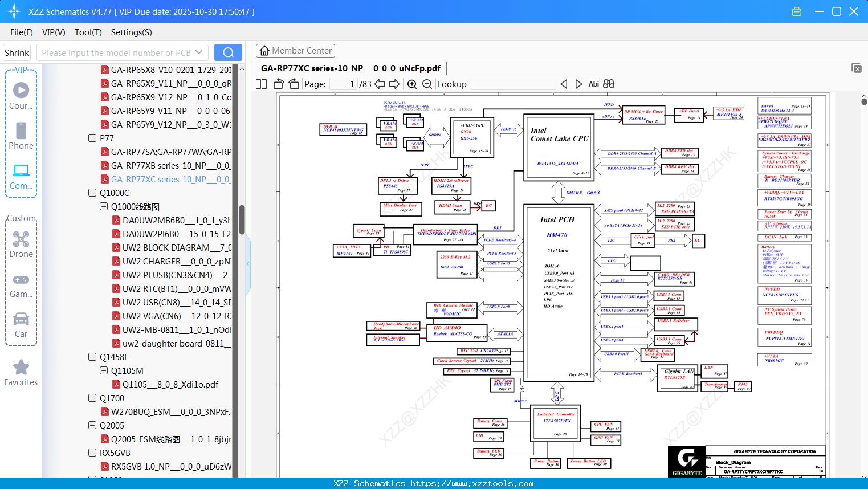Viewport: 868px width, 489px height.
Task: Open the Settings(S) menu
Action: pyautogui.click(x=132, y=32)
